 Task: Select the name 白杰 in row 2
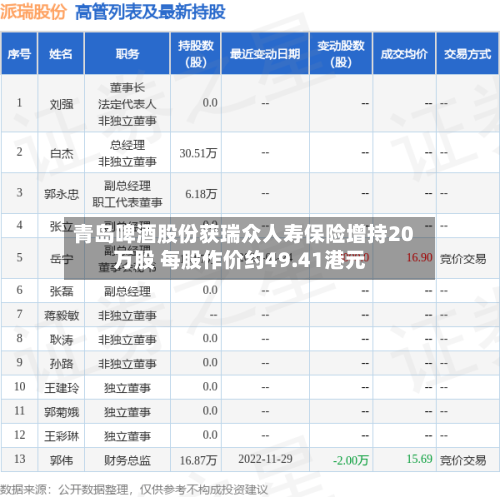[61, 153]
